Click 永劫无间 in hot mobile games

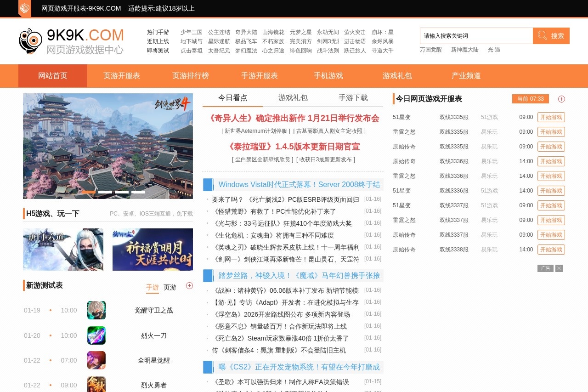(x=328, y=32)
